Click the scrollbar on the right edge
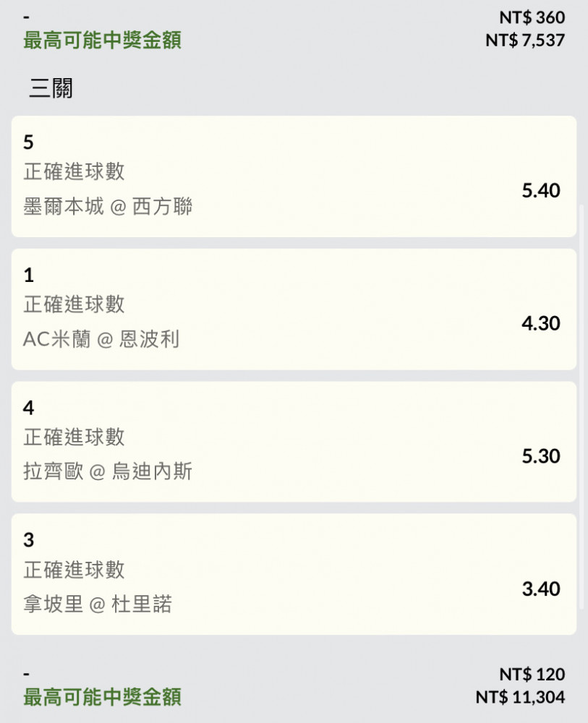This screenshot has height=723, width=588. (581, 408)
